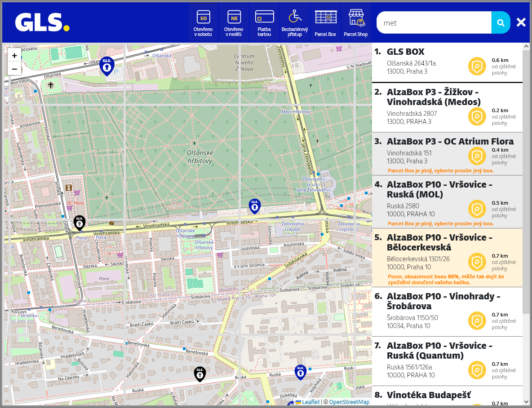Toggle the open on Saturday filter
The height and width of the screenshot is (408, 532).
[x=203, y=23]
